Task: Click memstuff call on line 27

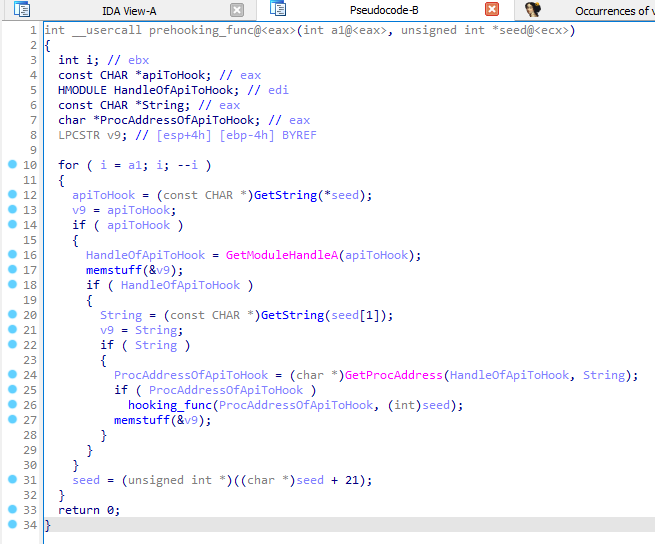Action: click(142, 420)
